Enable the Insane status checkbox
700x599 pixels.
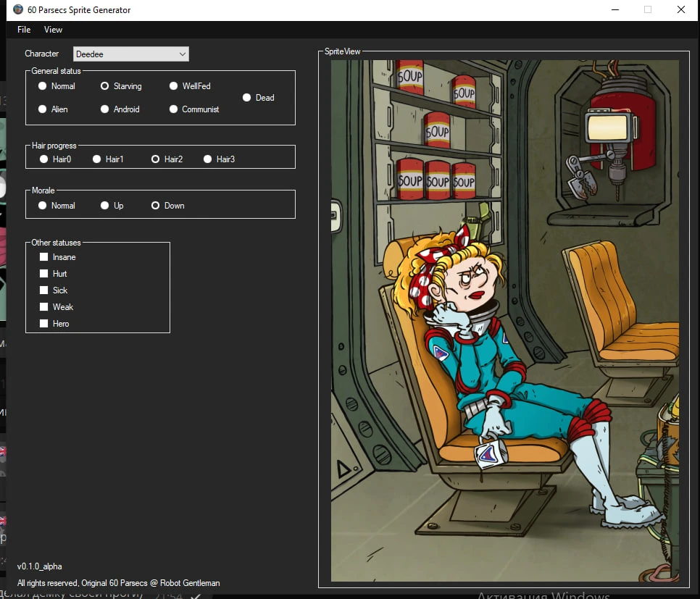(43, 256)
